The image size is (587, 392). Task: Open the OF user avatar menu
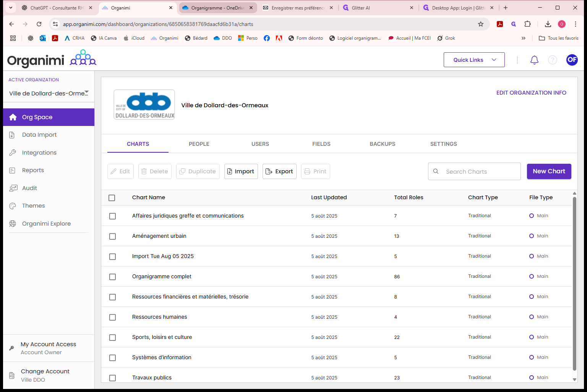(572, 60)
